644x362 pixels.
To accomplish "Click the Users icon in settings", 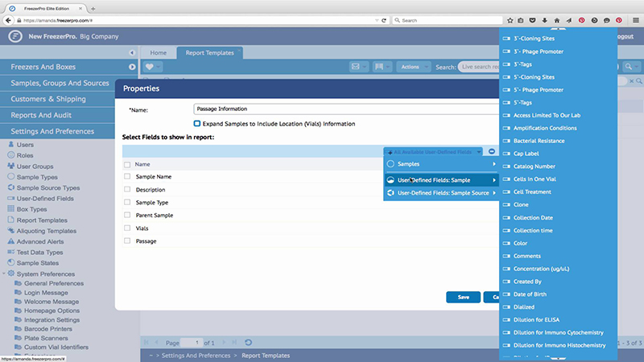I will tap(11, 145).
